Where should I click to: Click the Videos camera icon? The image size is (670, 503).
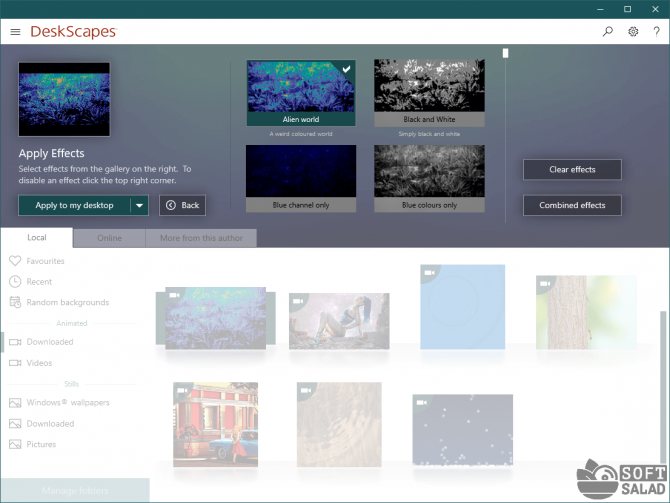point(15,363)
